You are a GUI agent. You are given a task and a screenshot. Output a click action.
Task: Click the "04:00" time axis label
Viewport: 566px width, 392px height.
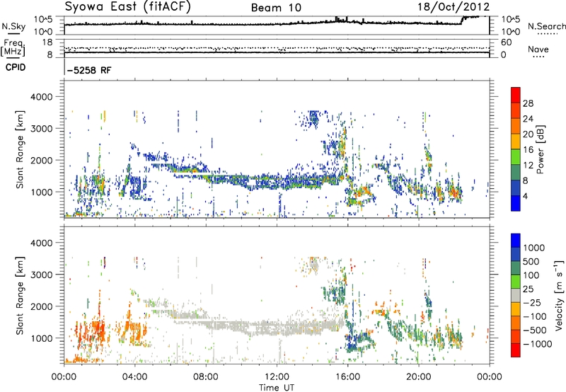point(134,377)
